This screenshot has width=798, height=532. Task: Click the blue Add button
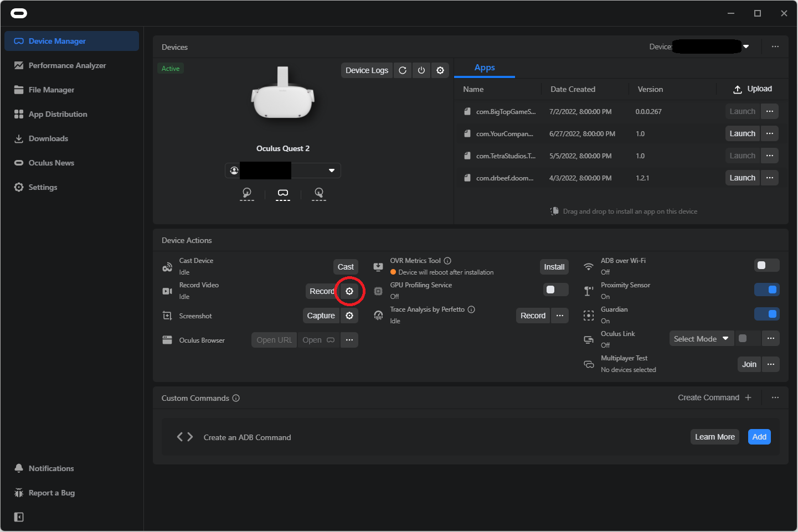759,437
